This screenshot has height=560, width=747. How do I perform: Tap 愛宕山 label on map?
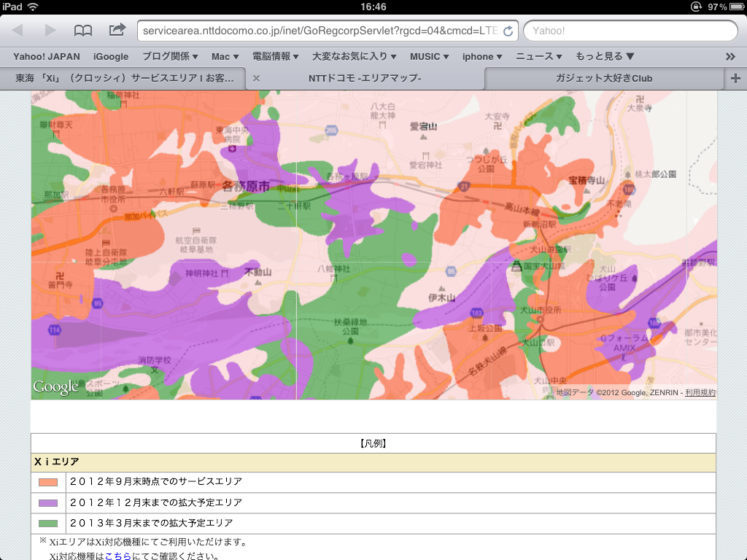[423, 126]
